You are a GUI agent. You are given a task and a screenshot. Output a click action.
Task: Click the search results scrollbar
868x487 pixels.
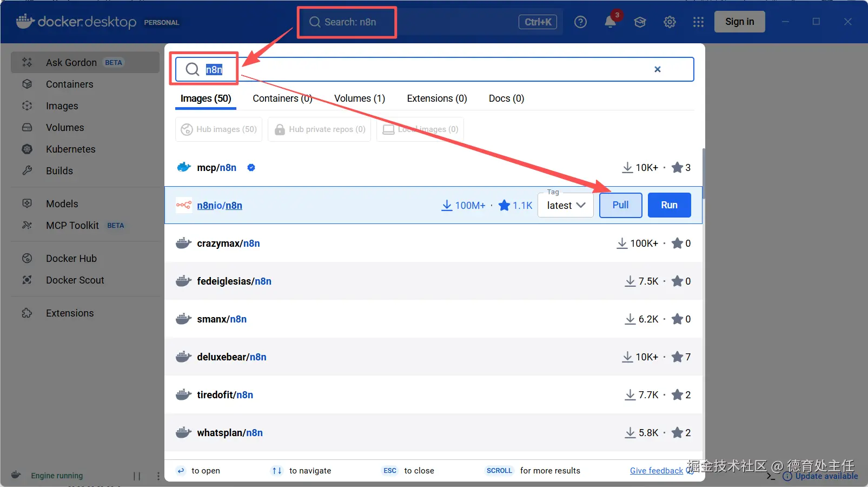(x=704, y=173)
